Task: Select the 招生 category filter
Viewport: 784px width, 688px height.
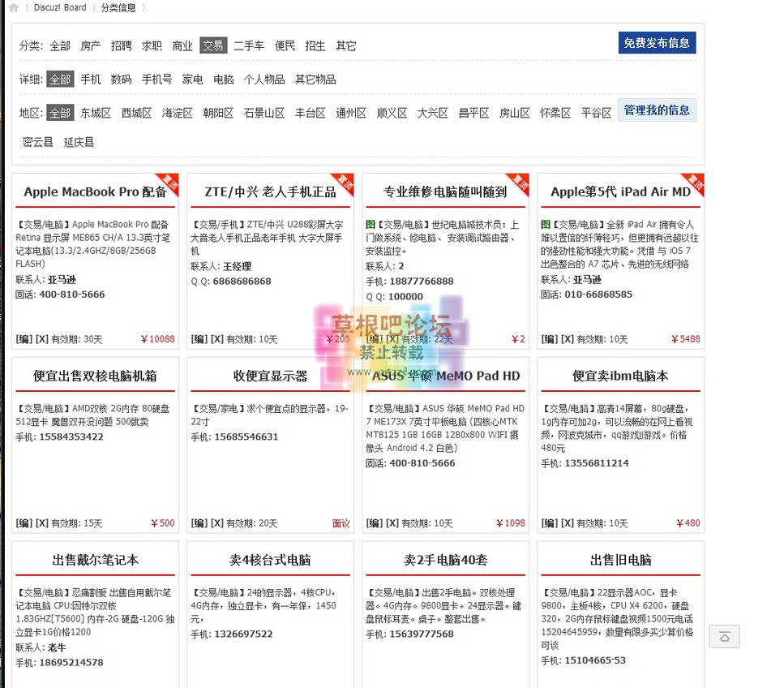Action: click(315, 46)
